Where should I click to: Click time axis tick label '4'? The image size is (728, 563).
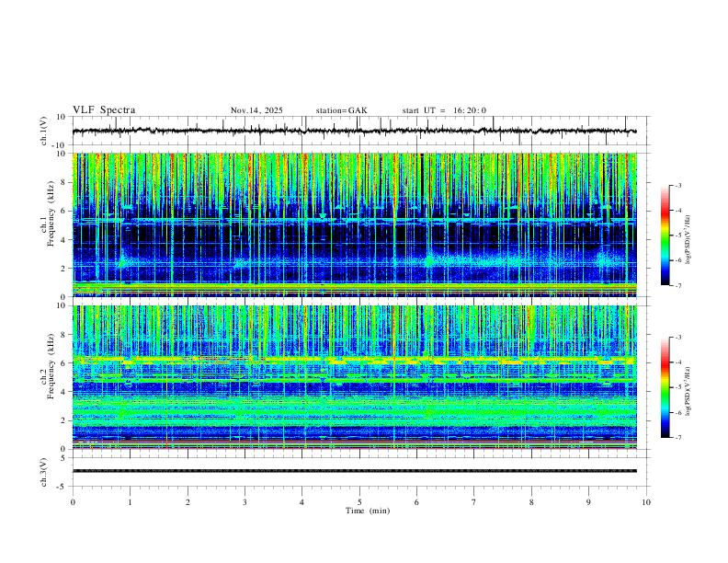[x=302, y=502]
